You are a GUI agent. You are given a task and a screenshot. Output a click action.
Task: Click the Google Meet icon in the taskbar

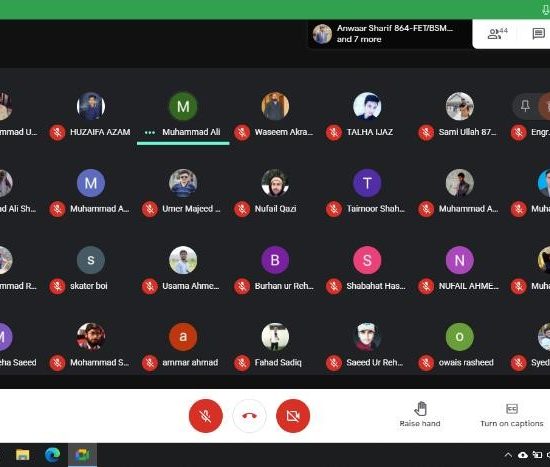tap(82, 455)
